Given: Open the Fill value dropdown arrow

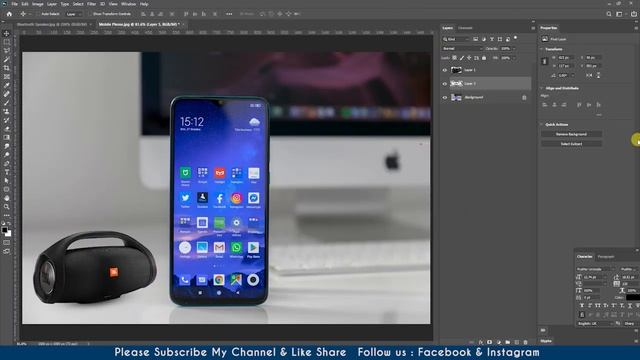Looking at the screenshot, I should coord(513,58).
